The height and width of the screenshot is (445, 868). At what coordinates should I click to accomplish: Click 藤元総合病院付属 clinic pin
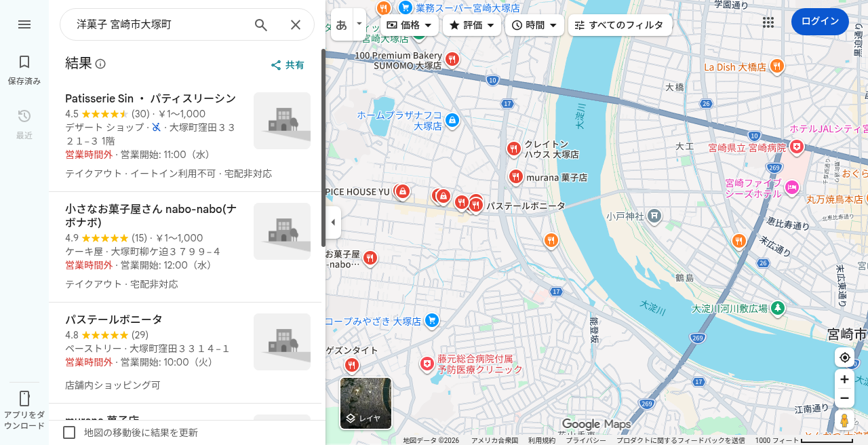click(x=427, y=364)
